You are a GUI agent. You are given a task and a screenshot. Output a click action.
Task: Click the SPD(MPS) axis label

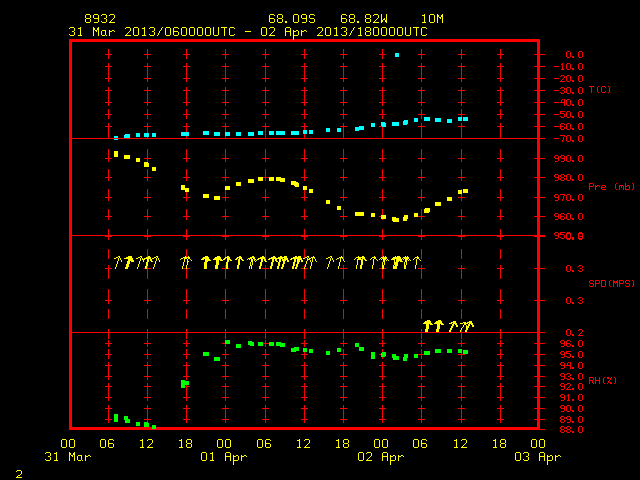click(x=611, y=283)
